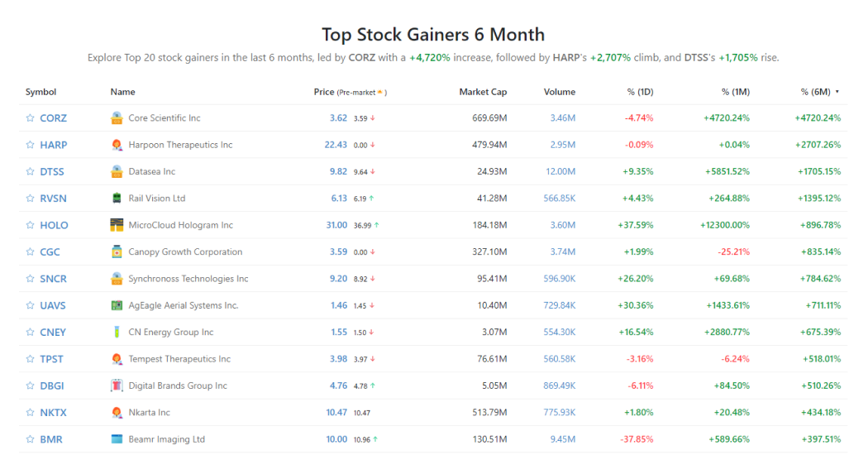This screenshot has height=455, width=868.
Task: Click the +4720.24% six-month value
Action: pyautogui.click(x=818, y=118)
